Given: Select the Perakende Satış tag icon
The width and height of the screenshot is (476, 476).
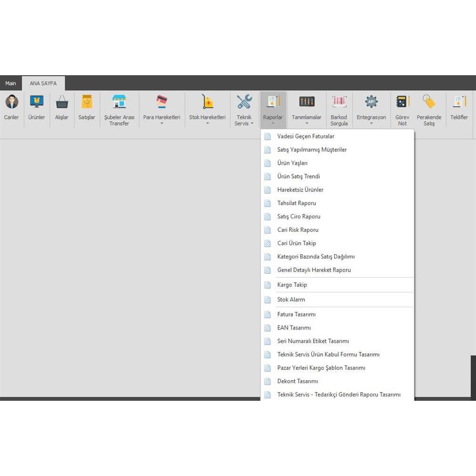Looking at the screenshot, I should [429, 102].
